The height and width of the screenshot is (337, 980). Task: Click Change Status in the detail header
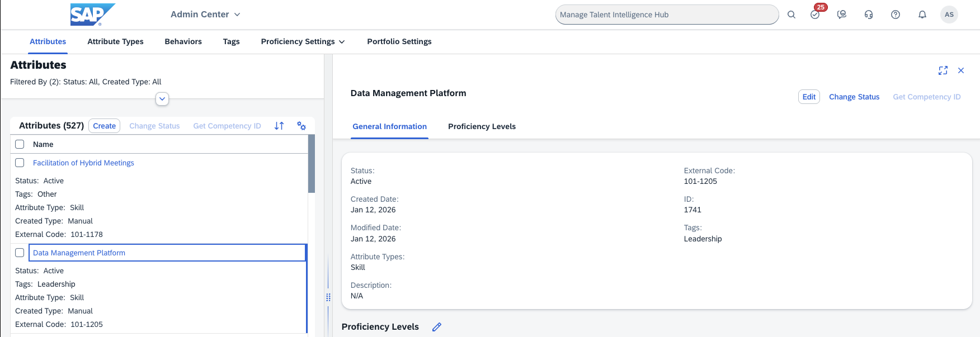[x=854, y=97]
